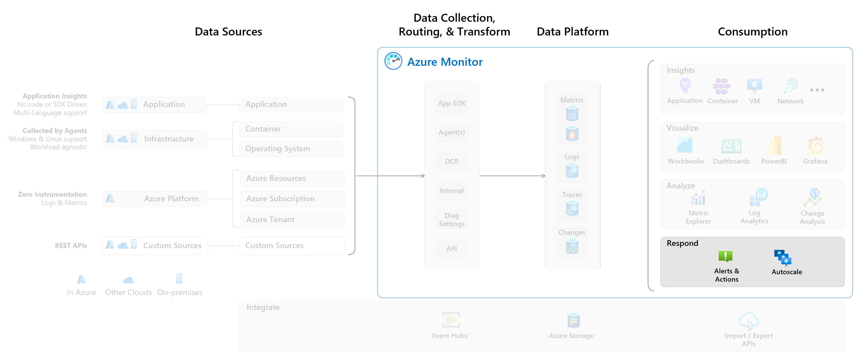This screenshot has width=868, height=362.
Task: Click the Insights more ellipsis
Action: pyautogui.click(x=817, y=90)
